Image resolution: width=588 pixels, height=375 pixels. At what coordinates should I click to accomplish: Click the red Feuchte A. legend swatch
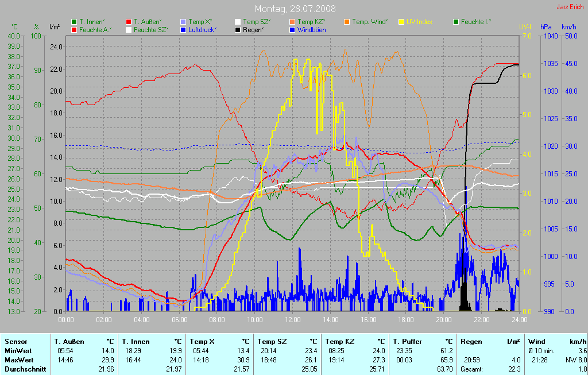[74, 30]
